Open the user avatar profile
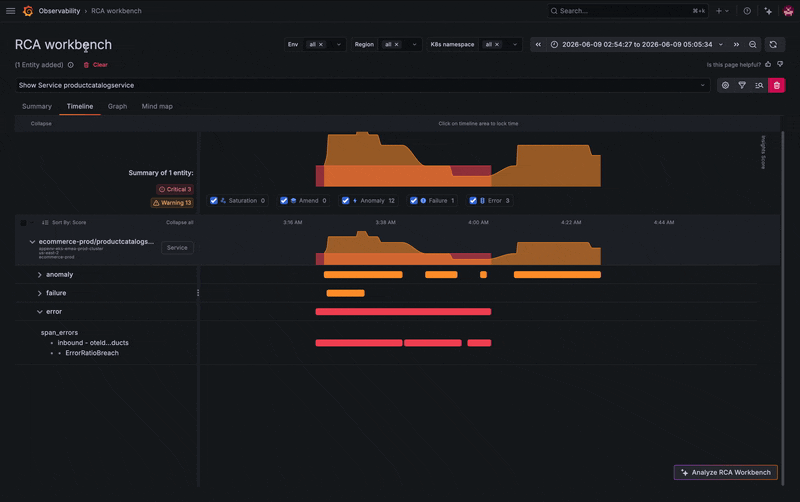This screenshot has height=502, width=800. (x=788, y=11)
